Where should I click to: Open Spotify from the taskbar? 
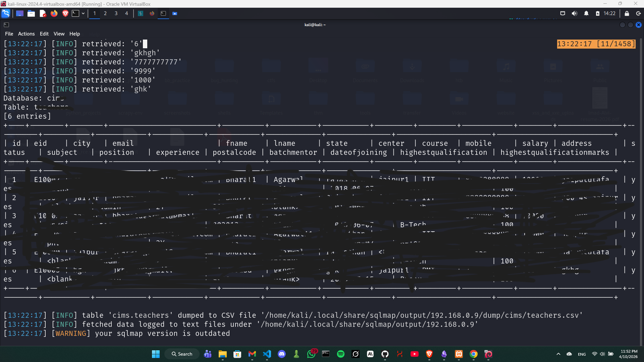pyautogui.click(x=341, y=354)
